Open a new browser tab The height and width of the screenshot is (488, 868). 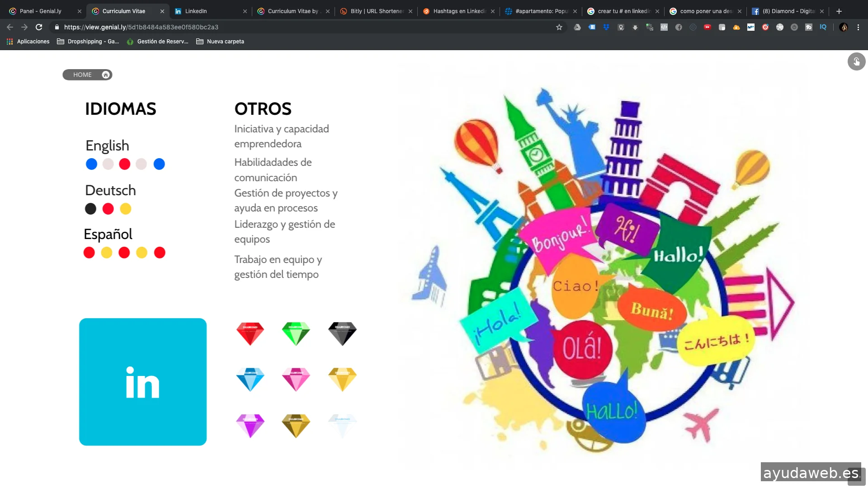[839, 11]
